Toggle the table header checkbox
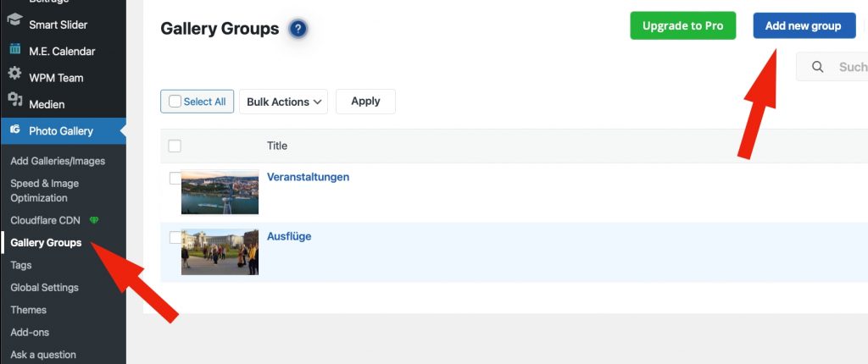This screenshot has width=868, height=364. (175, 146)
